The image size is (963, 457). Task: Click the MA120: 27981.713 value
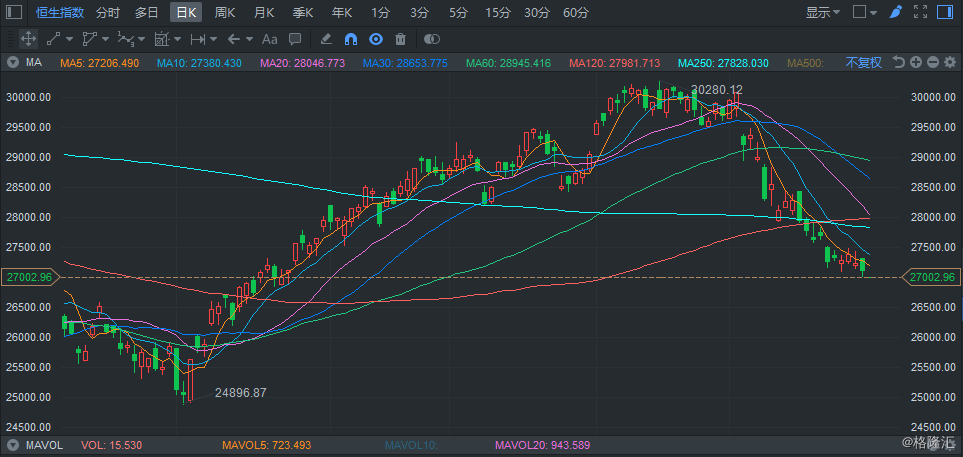click(x=615, y=63)
